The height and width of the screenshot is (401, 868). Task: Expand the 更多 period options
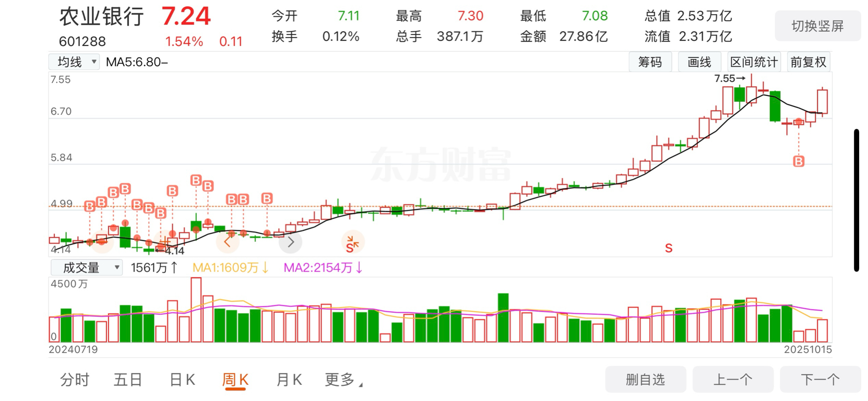click(x=343, y=380)
